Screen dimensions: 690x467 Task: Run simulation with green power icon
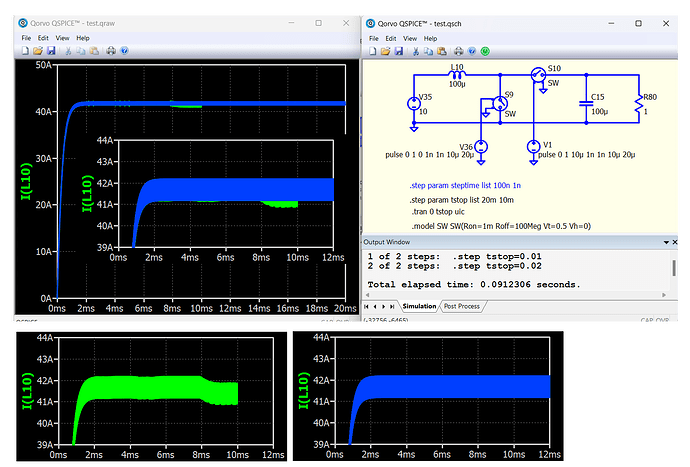485,51
